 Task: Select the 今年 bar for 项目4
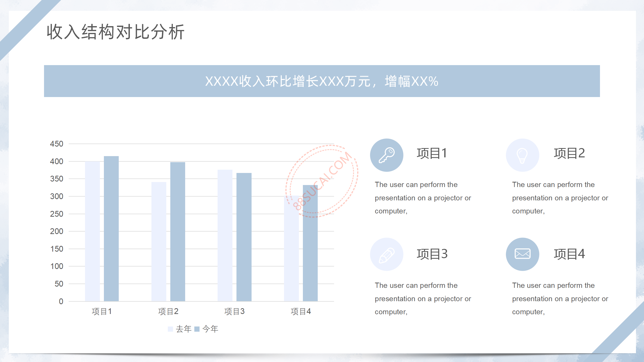point(310,243)
